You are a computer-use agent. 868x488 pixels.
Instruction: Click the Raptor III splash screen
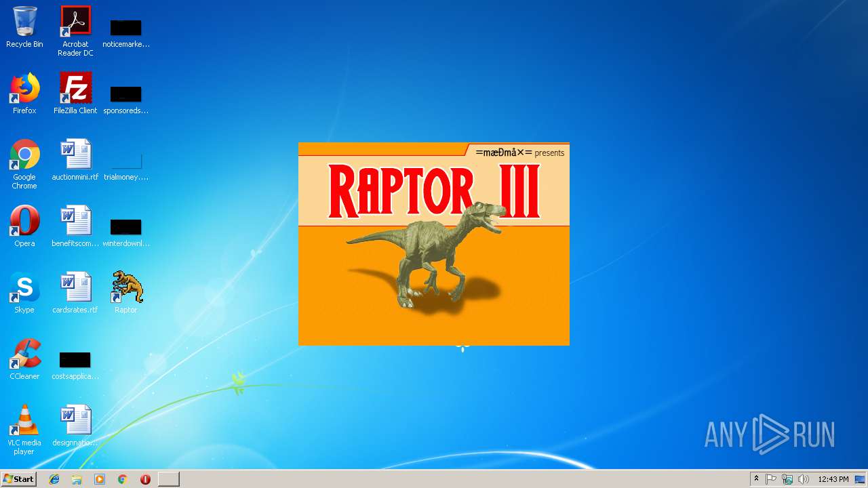[x=434, y=244]
